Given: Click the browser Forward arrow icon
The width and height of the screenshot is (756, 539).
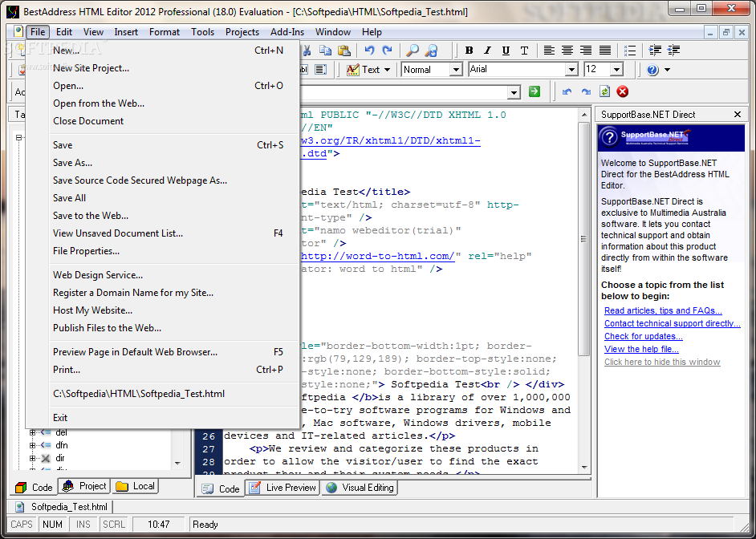Looking at the screenshot, I should click(586, 91).
